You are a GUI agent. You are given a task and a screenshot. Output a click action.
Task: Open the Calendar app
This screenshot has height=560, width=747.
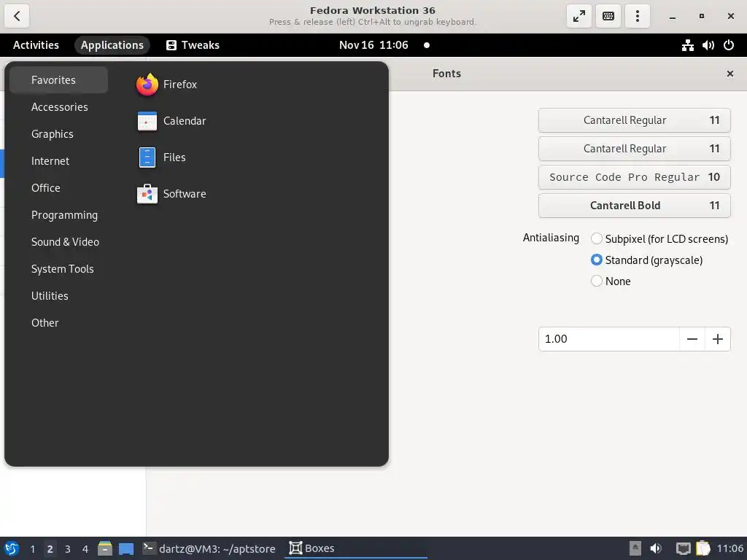pos(171,121)
